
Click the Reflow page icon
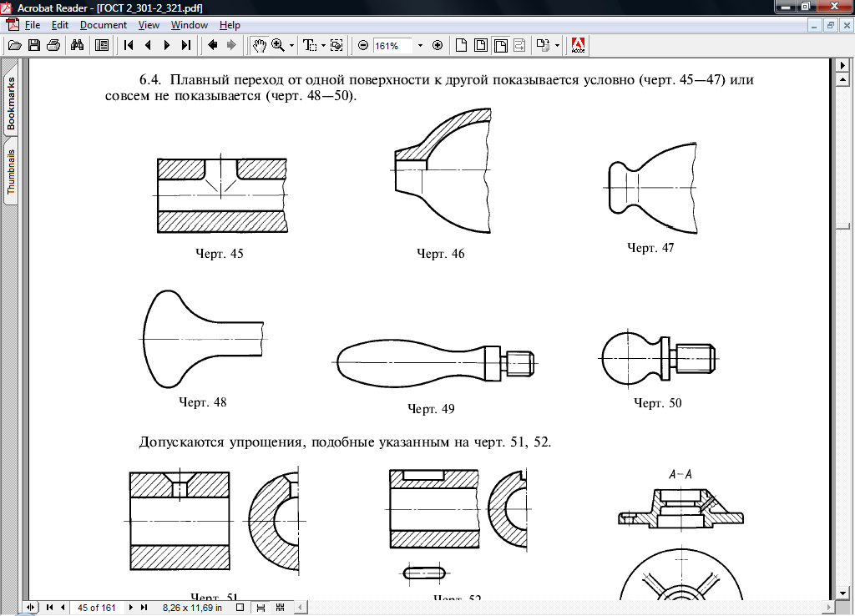click(519, 45)
